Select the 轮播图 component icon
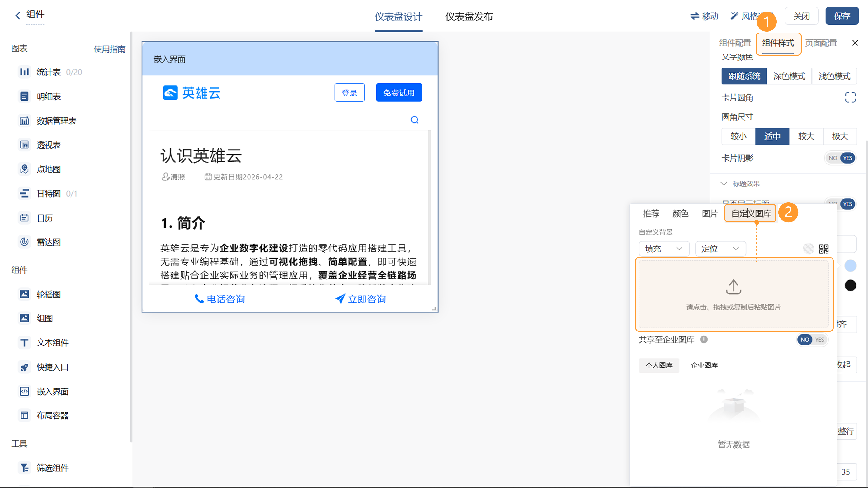This screenshot has height=488, width=868. (24, 294)
